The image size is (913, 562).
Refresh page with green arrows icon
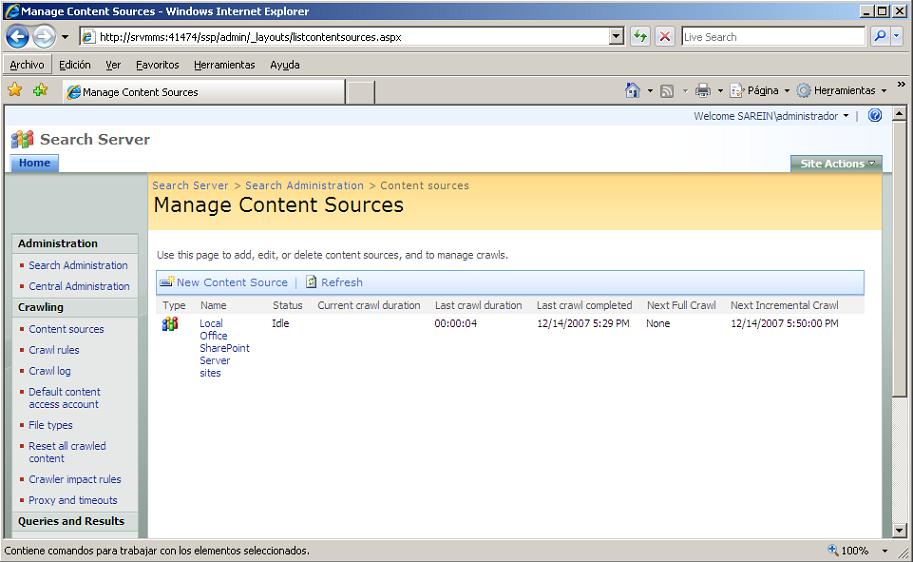(640, 37)
